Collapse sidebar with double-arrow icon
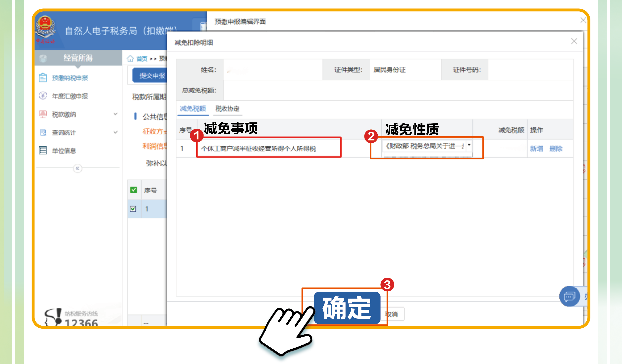Image resolution: width=622 pixels, height=364 pixels. tap(77, 168)
